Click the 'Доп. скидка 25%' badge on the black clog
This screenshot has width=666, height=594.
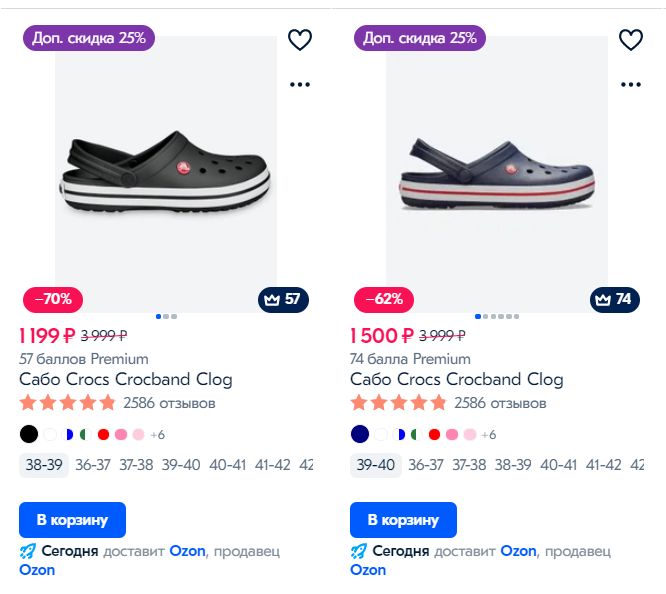click(x=89, y=38)
